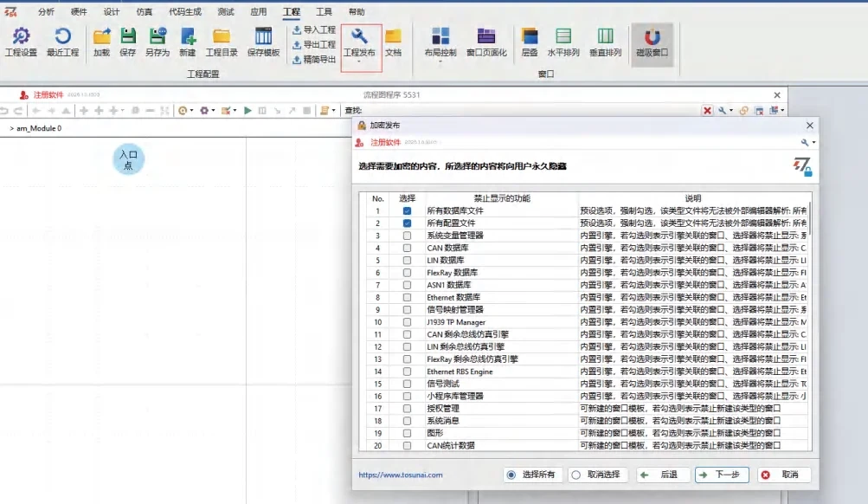Check the 系统变量管理器 checkbox

[407, 236]
